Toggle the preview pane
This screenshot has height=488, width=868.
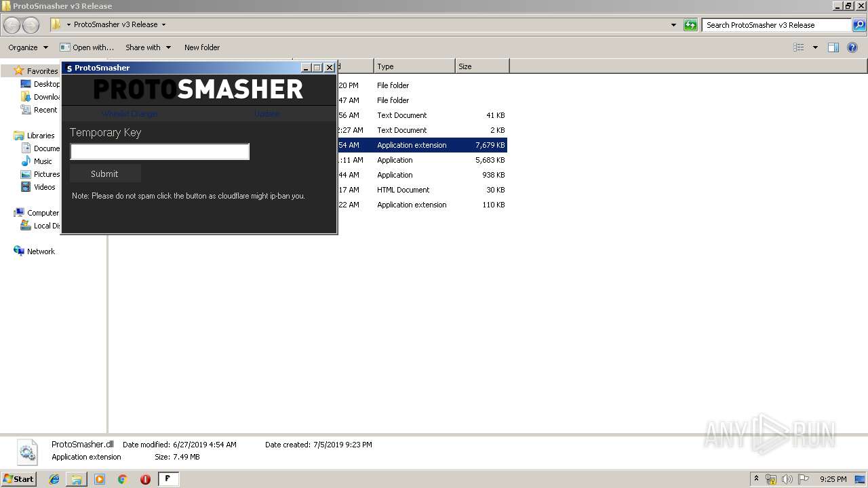point(833,47)
